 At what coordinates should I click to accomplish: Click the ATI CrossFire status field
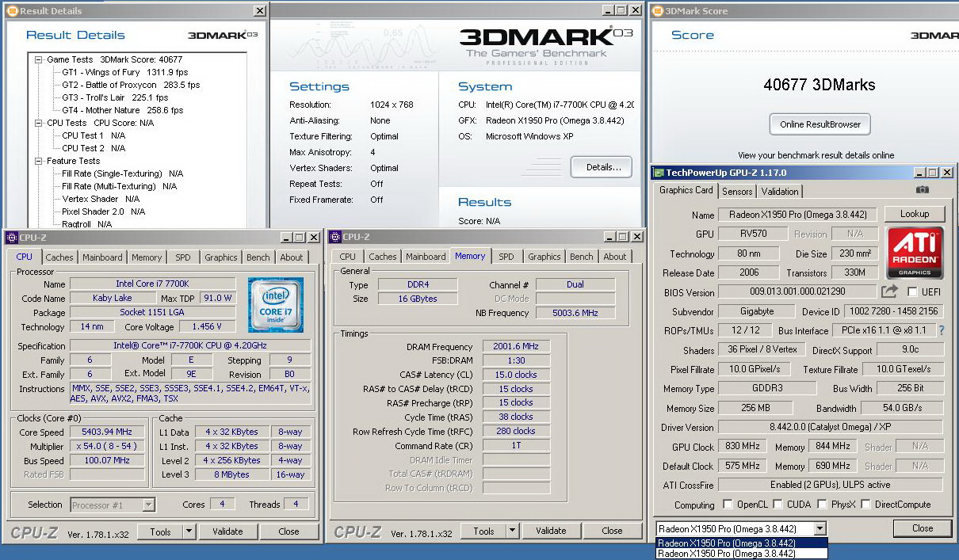(830, 485)
